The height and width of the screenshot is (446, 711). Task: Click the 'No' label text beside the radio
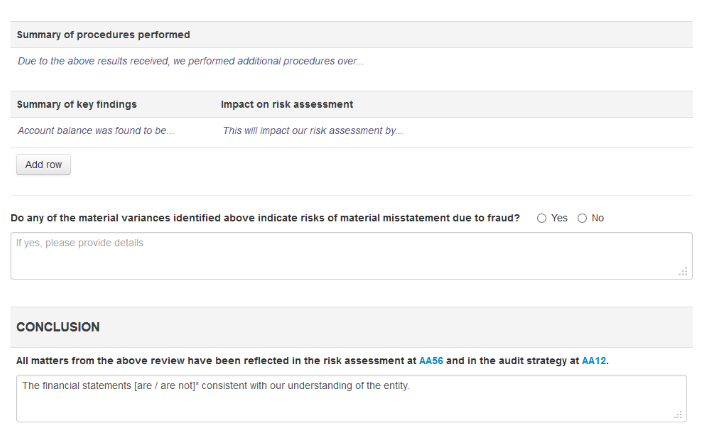click(x=597, y=218)
